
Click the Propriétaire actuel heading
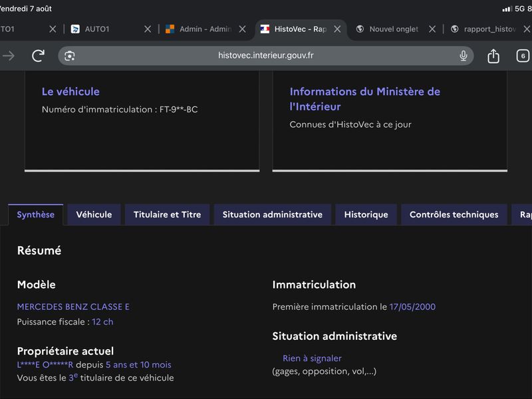pos(65,351)
